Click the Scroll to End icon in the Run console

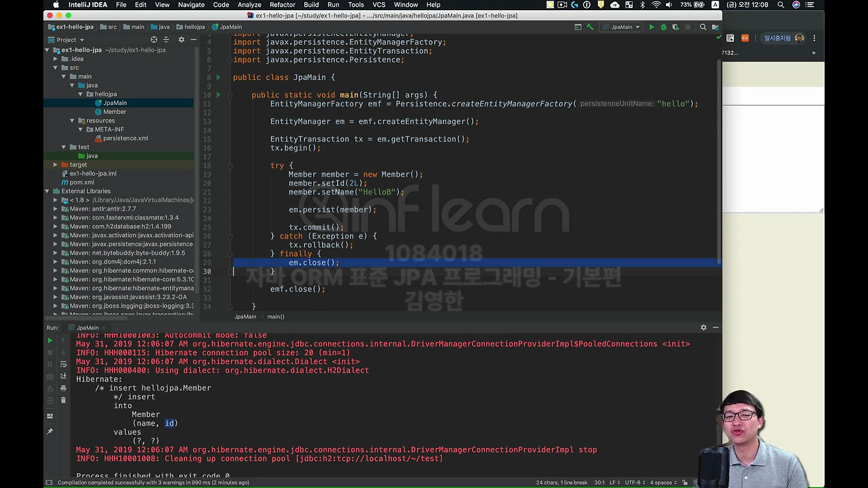coord(64,376)
